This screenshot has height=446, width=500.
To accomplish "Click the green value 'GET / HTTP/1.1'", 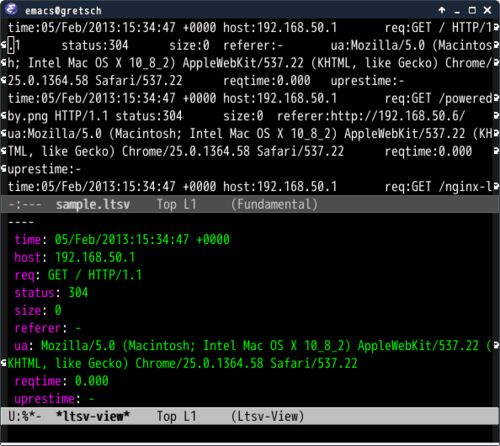I will pyautogui.click(x=95, y=275).
